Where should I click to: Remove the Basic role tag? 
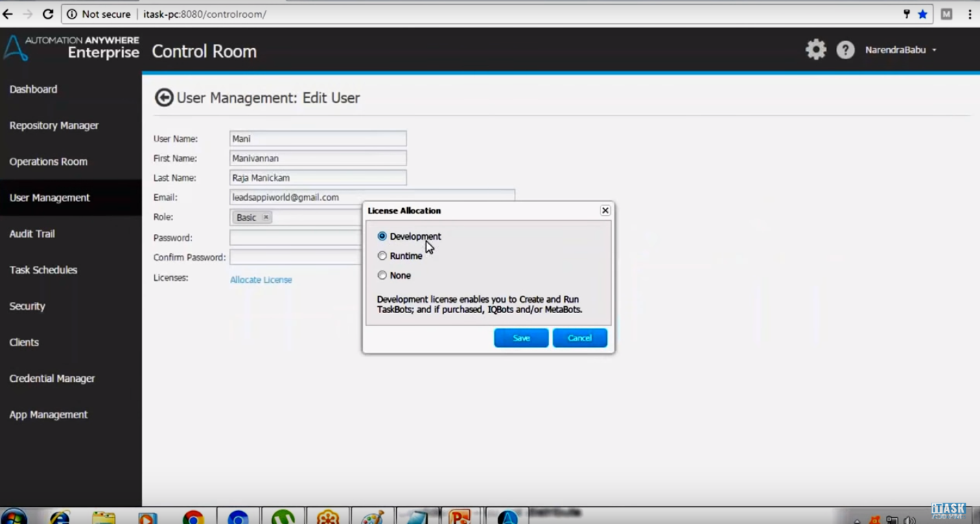click(x=266, y=218)
